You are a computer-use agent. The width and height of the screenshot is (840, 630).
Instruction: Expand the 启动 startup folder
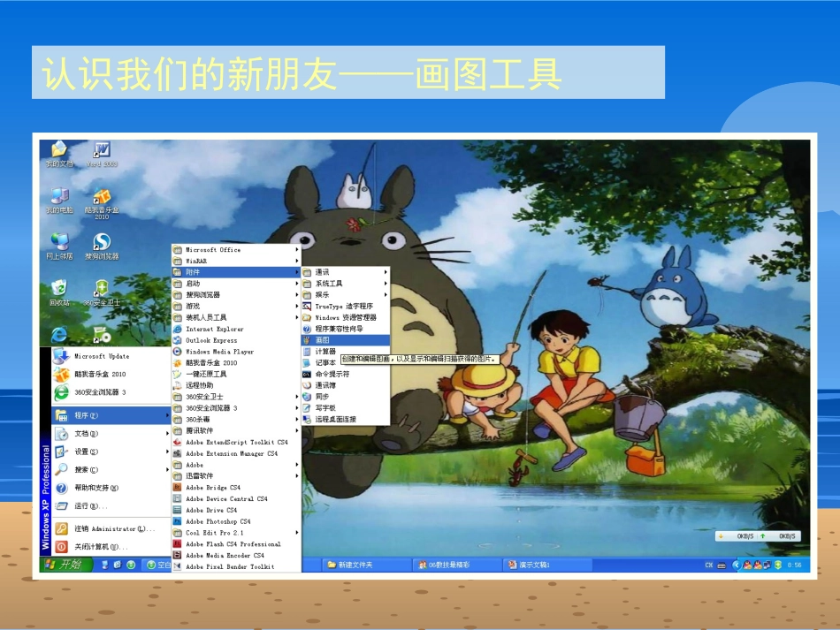[x=236, y=284]
